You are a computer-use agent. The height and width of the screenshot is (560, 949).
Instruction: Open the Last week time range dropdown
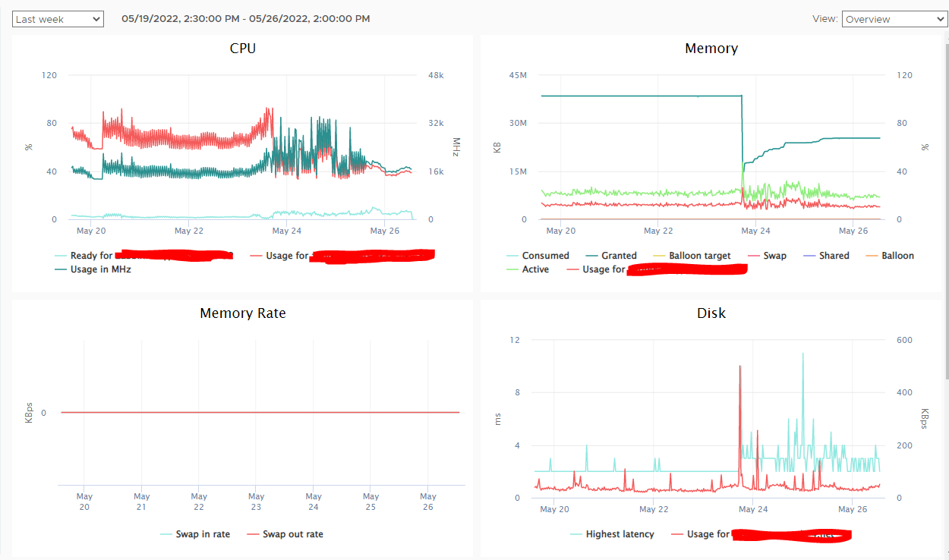pos(58,19)
